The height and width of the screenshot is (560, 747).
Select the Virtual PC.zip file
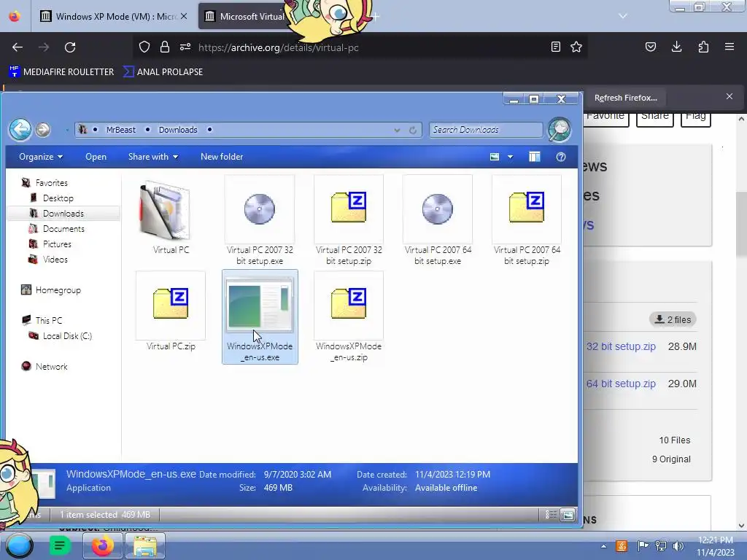click(171, 312)
